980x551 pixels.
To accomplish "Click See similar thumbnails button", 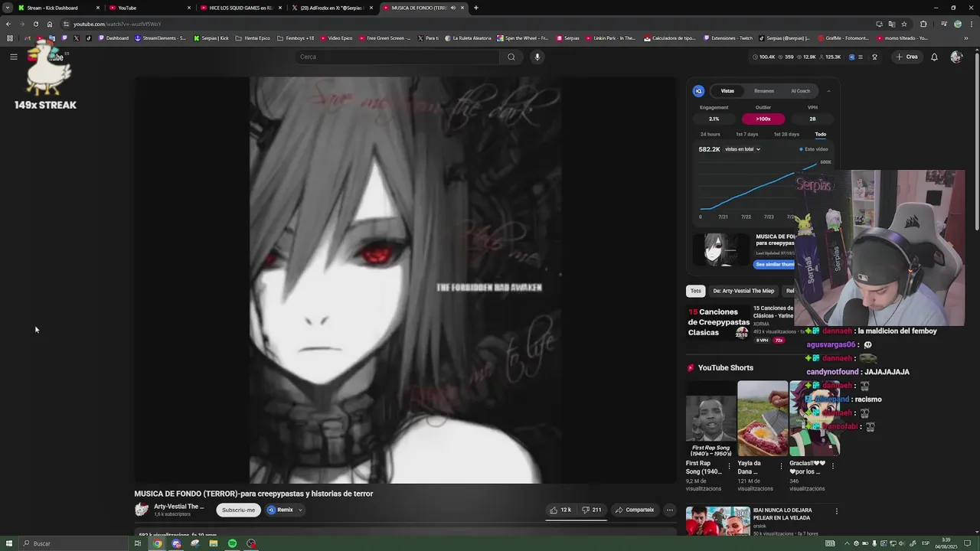I will (x=775, y=264).
